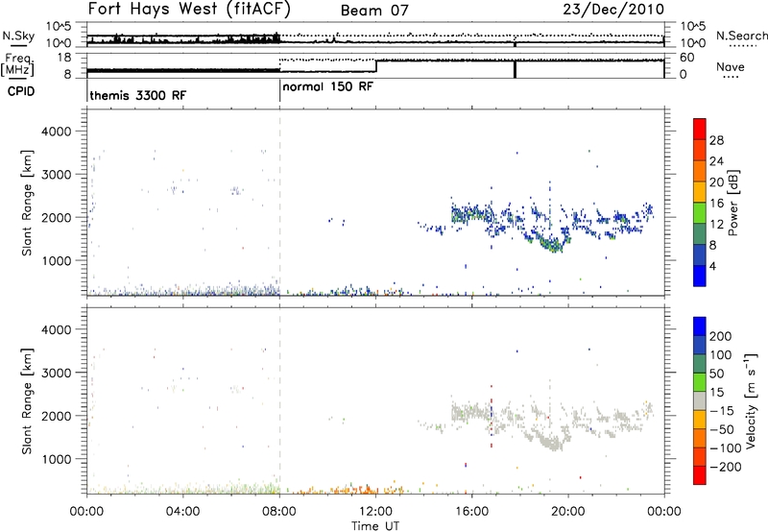Image resolution: width=768 pixels, height=532 pixels.
Task: Click the '200' value on velocity colorbar
Action: (721, 336)
